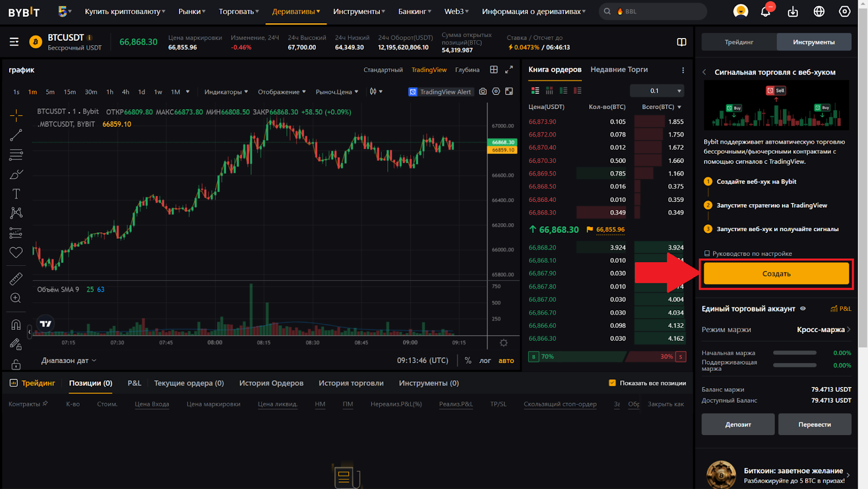Screen dimensions: 868x489
Task: Open the Рыноч.Цена dropdown
Action: (337, 92)
